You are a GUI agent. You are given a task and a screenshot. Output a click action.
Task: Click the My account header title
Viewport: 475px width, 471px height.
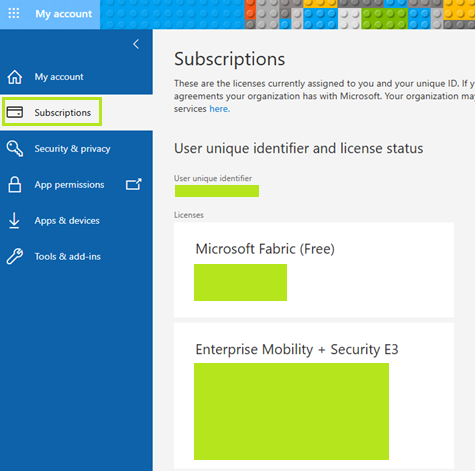coord(64,14)
